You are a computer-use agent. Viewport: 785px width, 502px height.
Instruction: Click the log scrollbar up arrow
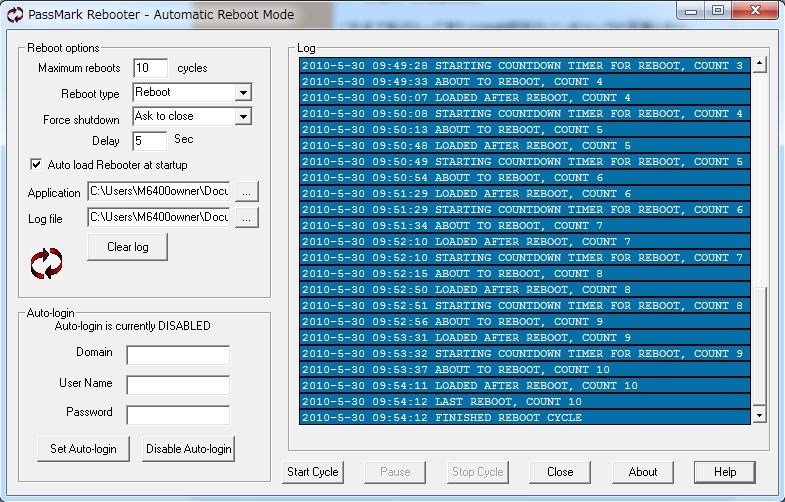tap(759, 64)
